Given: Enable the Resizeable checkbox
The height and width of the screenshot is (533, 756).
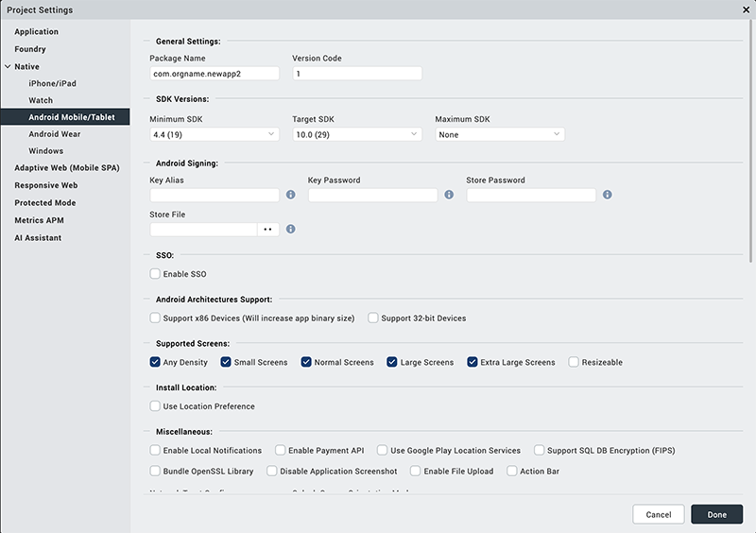Looking at the screenshot, I should 574,362.
